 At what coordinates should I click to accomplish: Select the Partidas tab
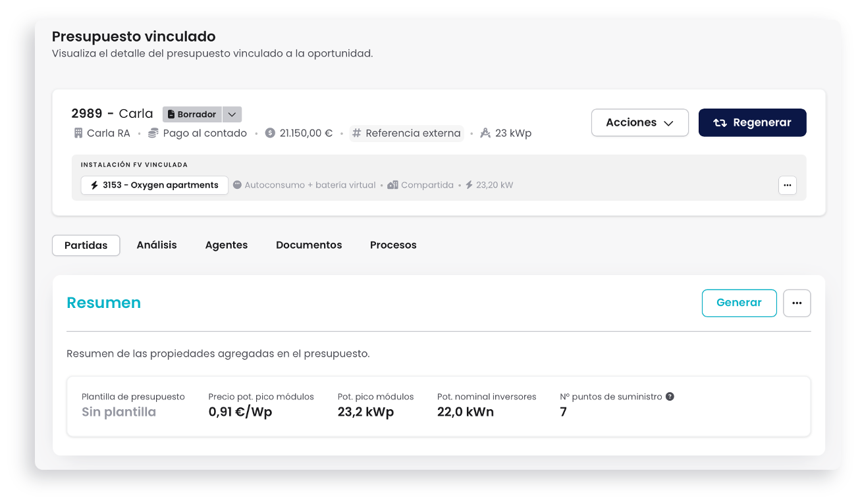tap(86, 245)
